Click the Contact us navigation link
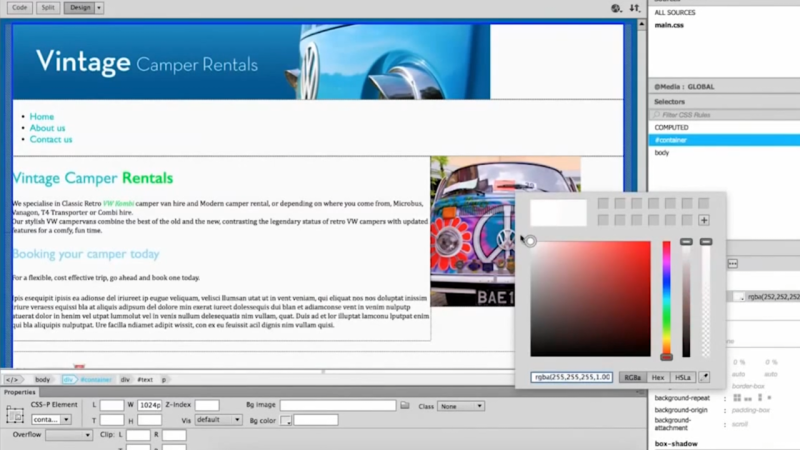This screenshot has height=450, width=800. coord(51,139)
